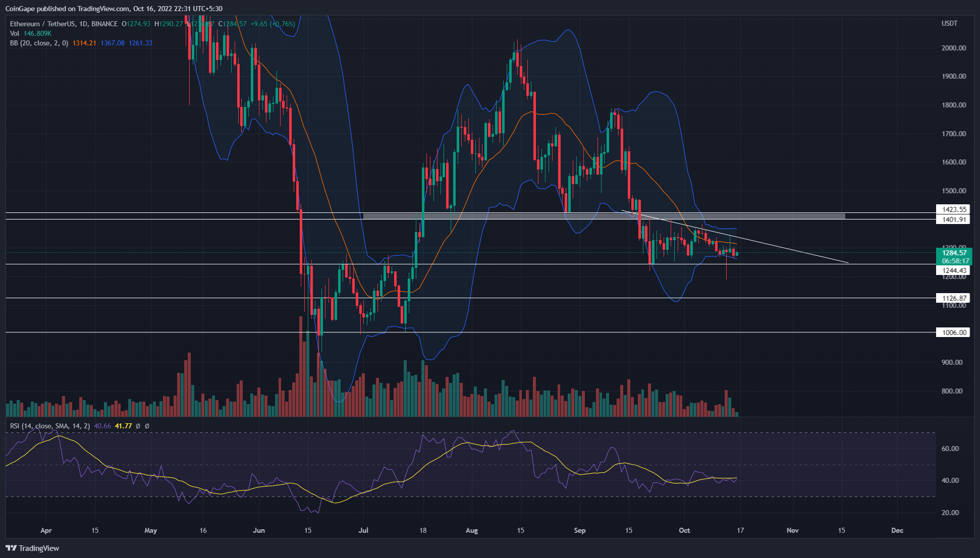
Task: Click the RSI SMA value 41.77
Action: click(x=123, y=426)
